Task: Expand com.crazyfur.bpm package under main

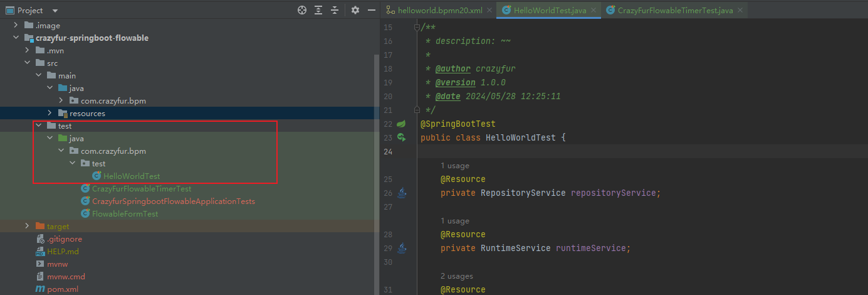Action: 61,100
